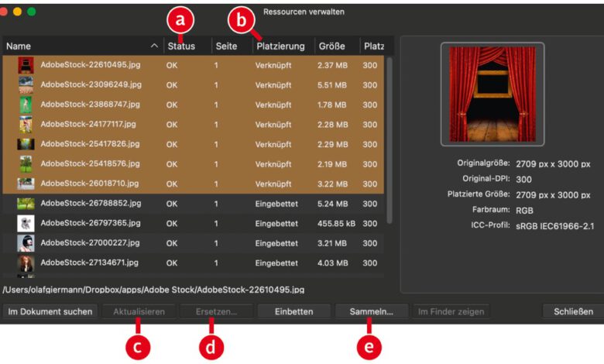
Task: Click the 455.85 kB size cell
Action: [x=336, y=223]
